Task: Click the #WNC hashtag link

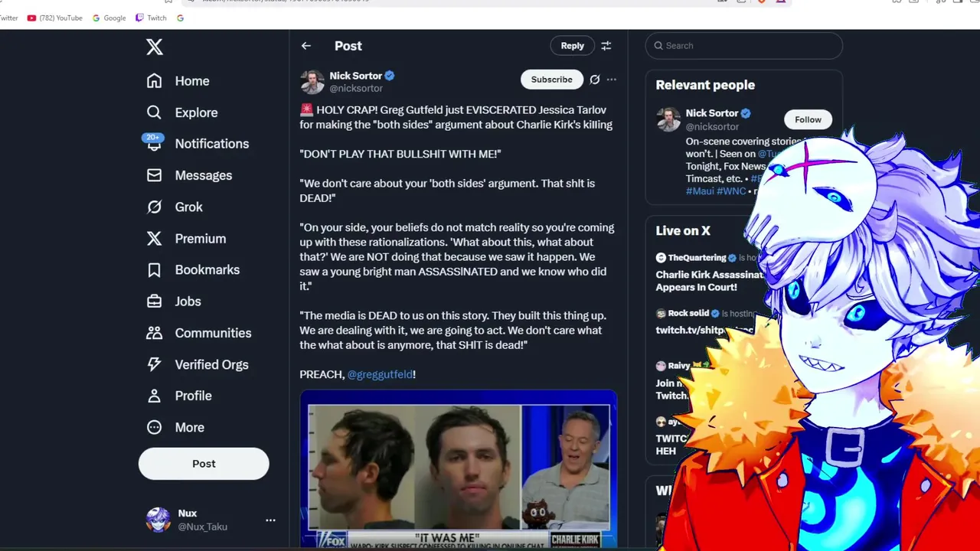Action: coord(731,191)
